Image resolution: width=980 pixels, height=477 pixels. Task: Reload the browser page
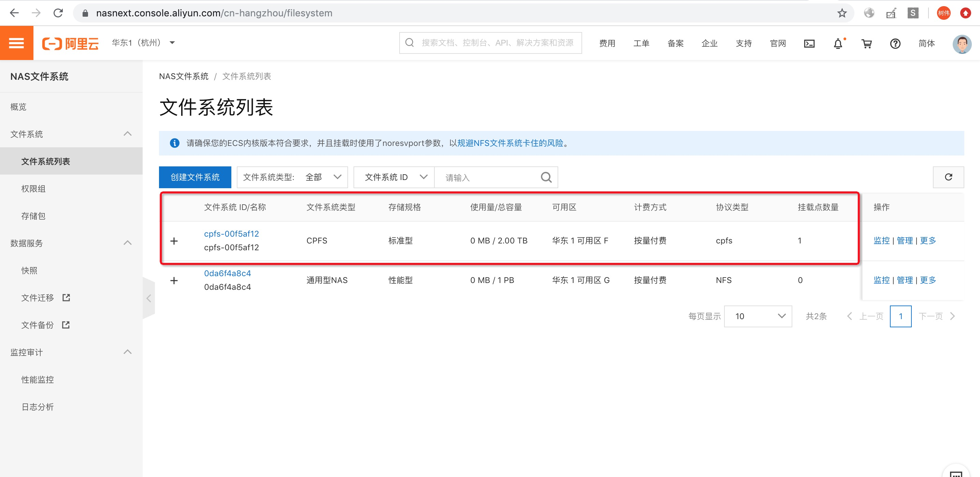click(x=58, y=13)
